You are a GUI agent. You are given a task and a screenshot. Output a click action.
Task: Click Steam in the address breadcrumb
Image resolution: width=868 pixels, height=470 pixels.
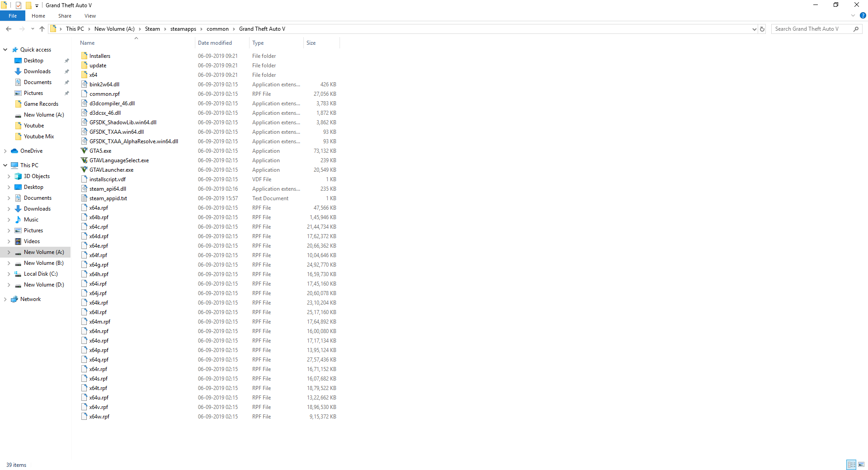coord(152,29)
